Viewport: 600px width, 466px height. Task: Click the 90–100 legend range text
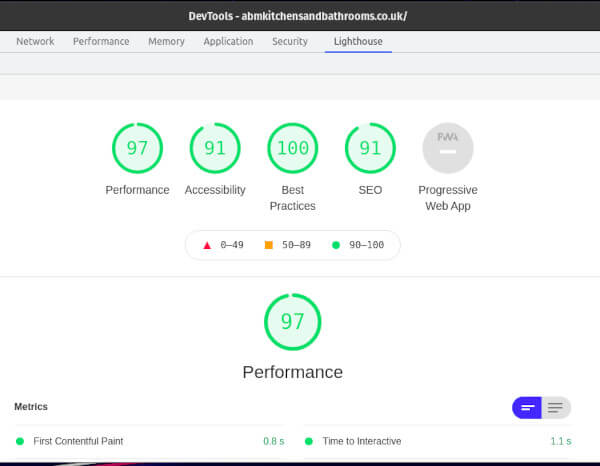click(366, 245)
